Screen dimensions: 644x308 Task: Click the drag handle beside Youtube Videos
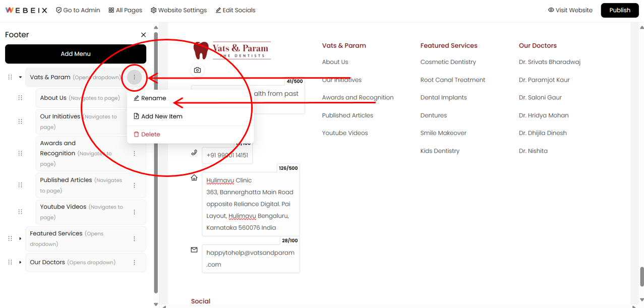pyautogui.click(x=20, y=212)
